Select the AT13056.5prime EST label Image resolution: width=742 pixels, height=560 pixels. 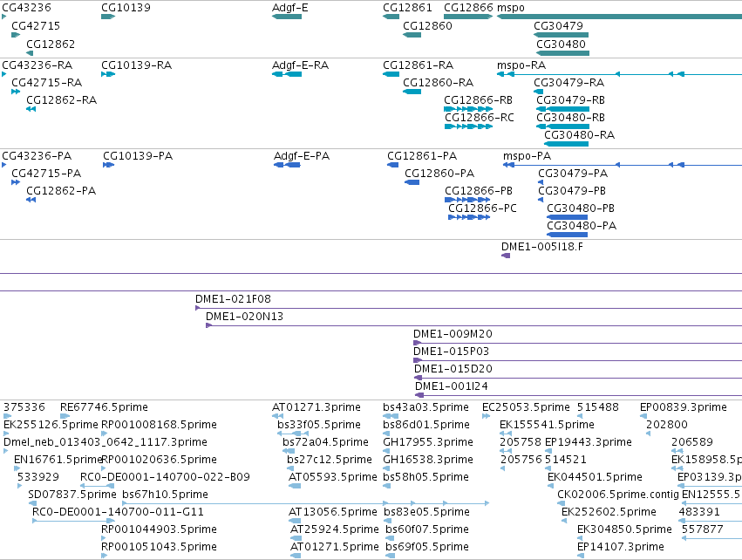click(x=333, y=512)
